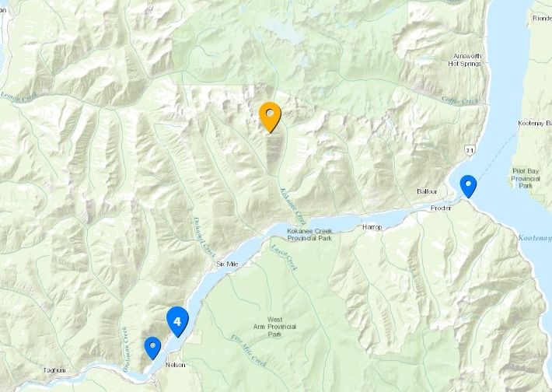Open the blue cluster marker labeled 4
The height and width of the screenshot is (392, 552).
[x=177, y=321]
